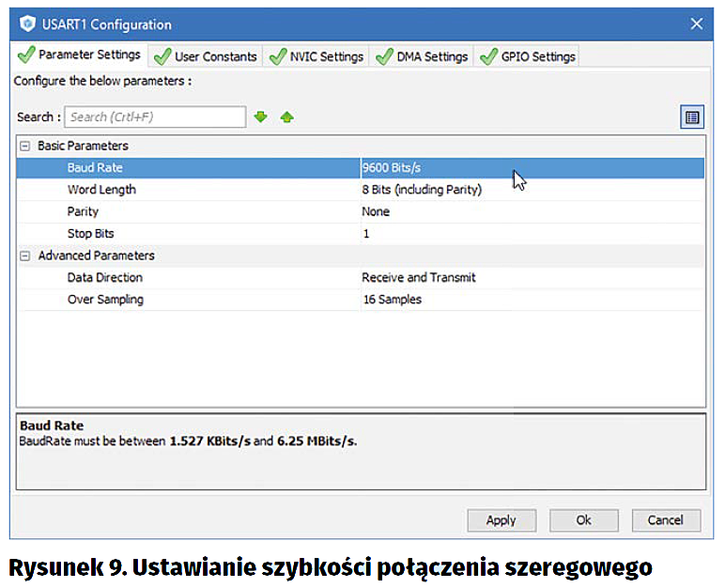Screen dimensions: 725x588
Task: Click the green up arrow search-previous icon
Action: (287, 117)
